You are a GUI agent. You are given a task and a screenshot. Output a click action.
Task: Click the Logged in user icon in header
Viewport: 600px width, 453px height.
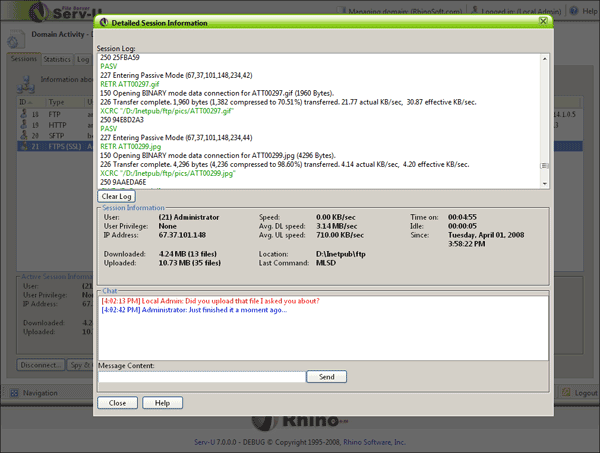point(474,10)
